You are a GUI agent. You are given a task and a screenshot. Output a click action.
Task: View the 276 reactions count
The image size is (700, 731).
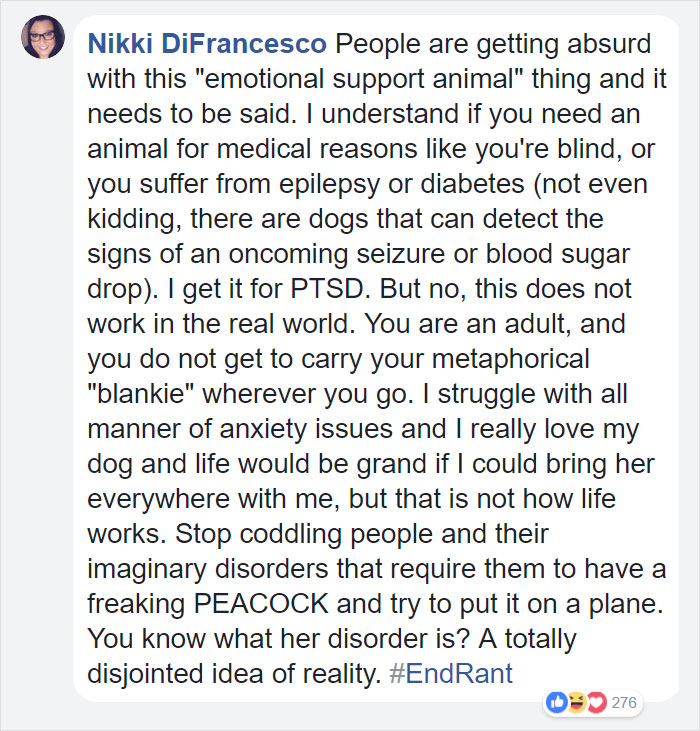624,703
